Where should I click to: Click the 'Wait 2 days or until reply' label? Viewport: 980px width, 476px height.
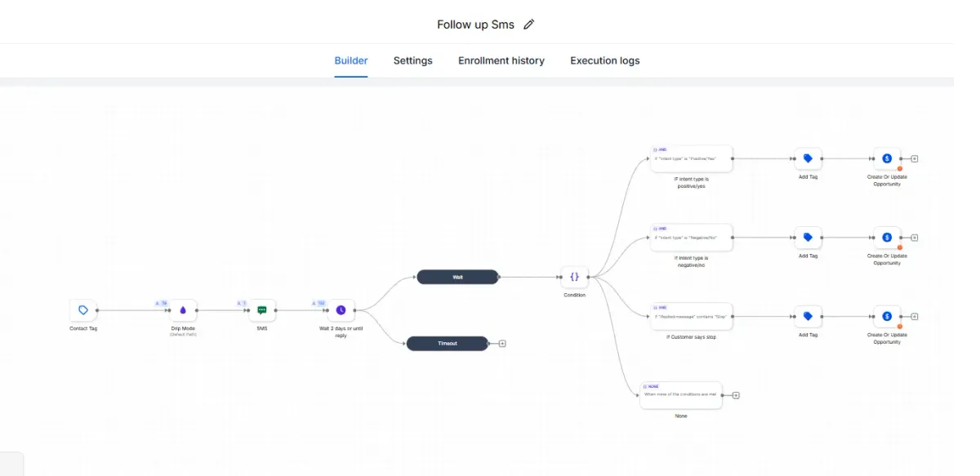coord(341,331)
